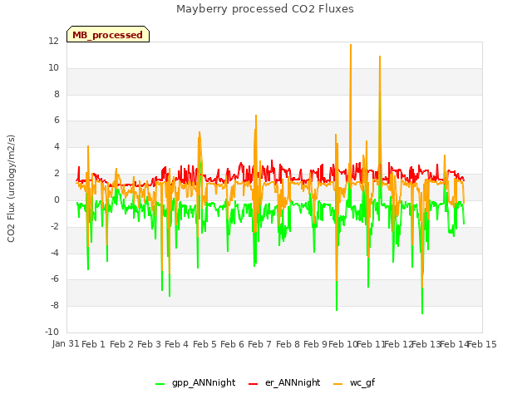The image size is (532, 399).
Task: Click the Feb 4 x-axis label
Action: point(176,344)
